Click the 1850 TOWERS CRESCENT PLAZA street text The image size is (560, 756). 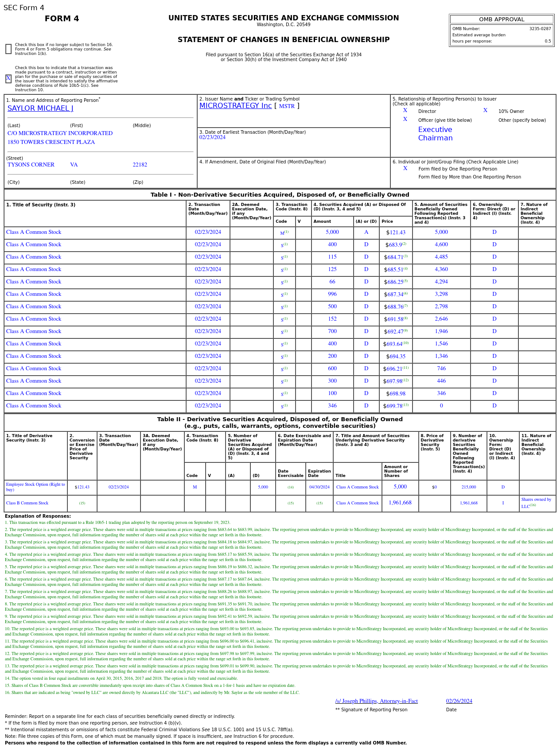click(x=51, y=142)
